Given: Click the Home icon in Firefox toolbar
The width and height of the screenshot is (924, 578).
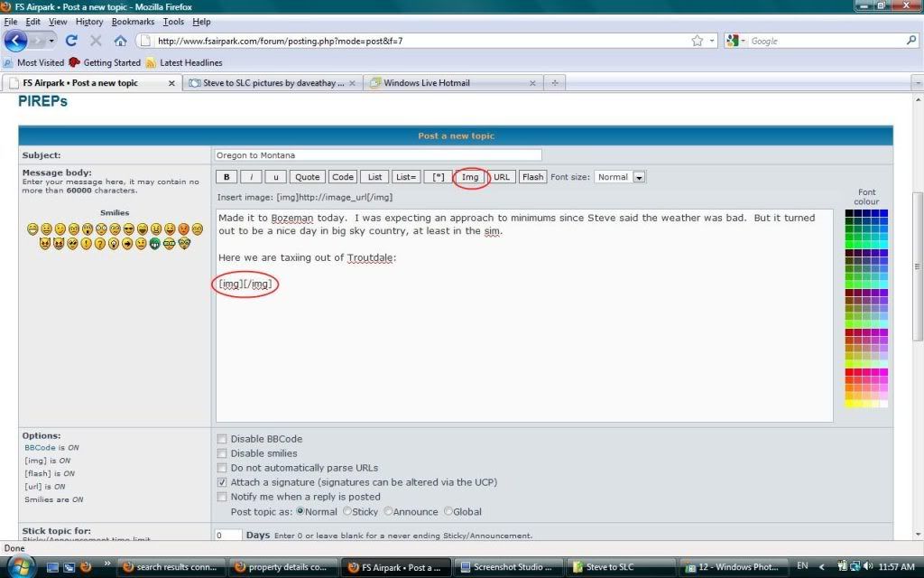Looking at the screenshot, I should (x=120, y=41).
